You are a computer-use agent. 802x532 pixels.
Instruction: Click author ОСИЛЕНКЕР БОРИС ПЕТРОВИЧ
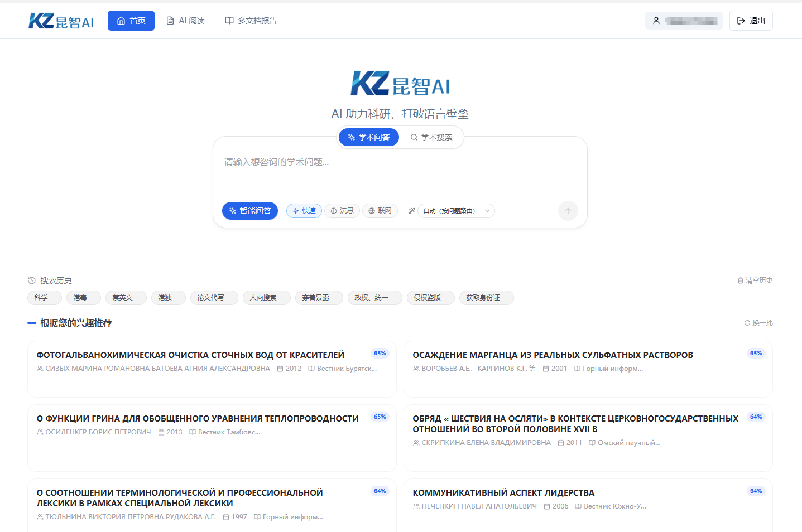coord(98,432)
